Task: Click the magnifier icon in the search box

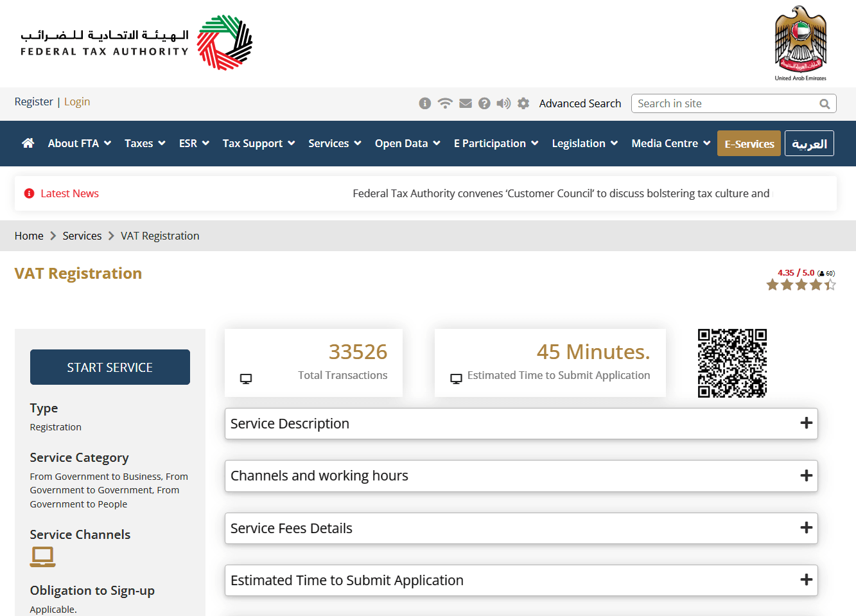Action: click(x=825, y=103)
